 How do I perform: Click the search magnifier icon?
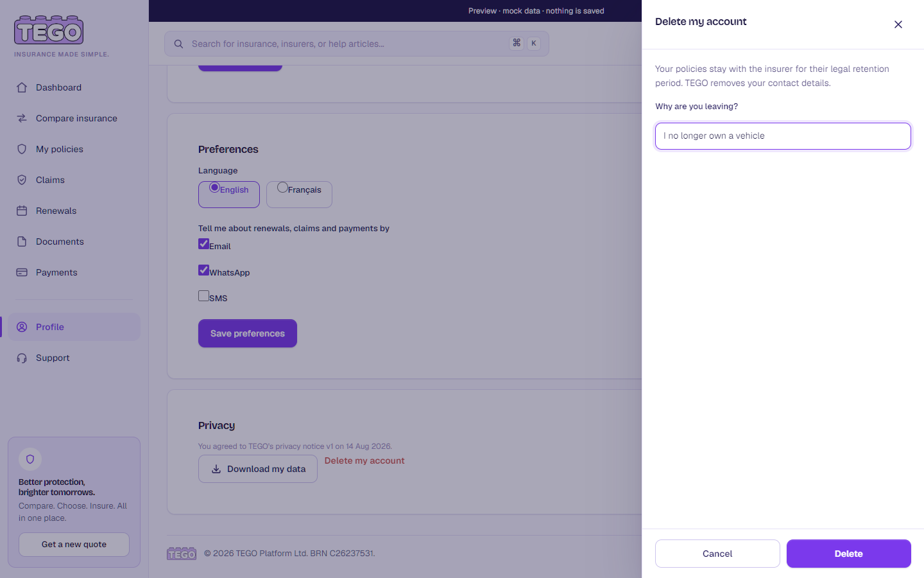[178, 44]
